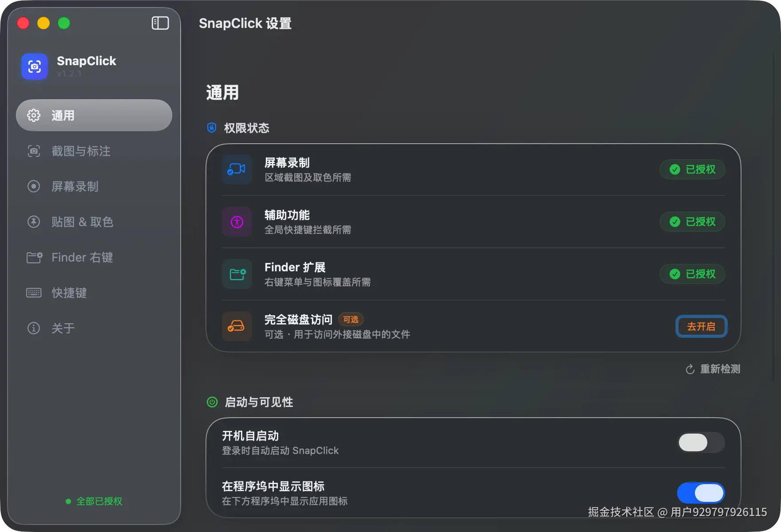Click the folder icon beside Finder 右键
This screenshot has width=781, height=532.
[34, 257]
